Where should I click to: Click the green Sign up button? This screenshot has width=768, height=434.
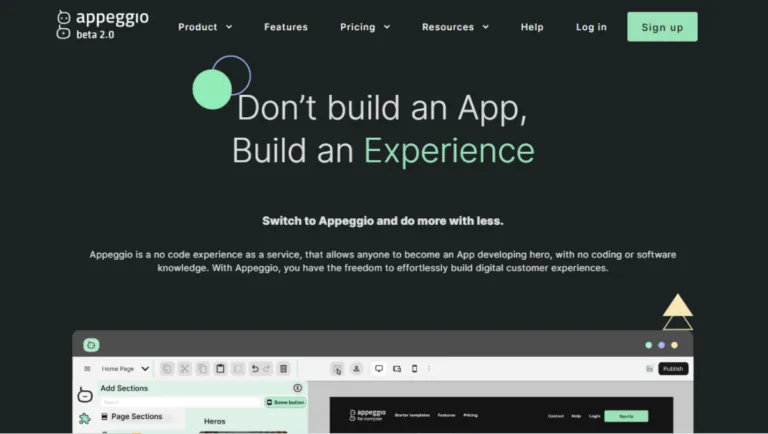(x=662, y=27)
